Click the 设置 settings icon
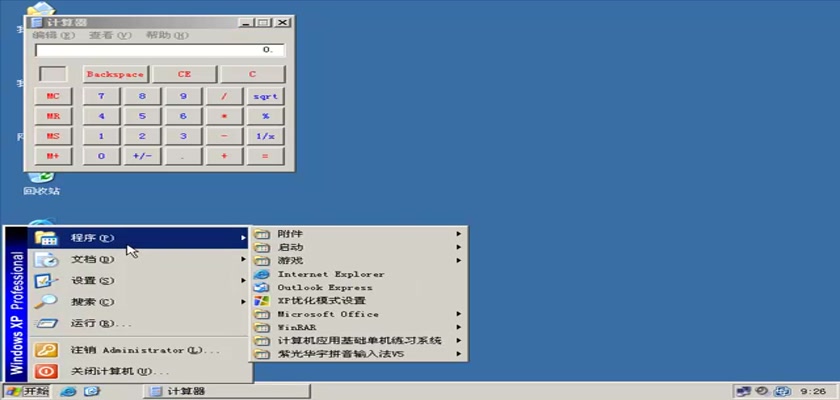The image size is (840, 400). tap(46, 281)
